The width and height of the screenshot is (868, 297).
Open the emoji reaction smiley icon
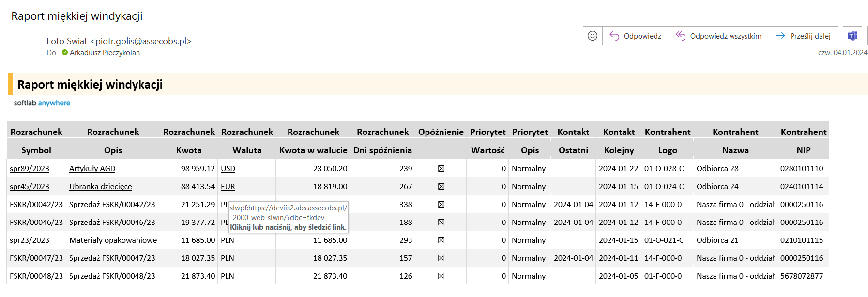593,36
